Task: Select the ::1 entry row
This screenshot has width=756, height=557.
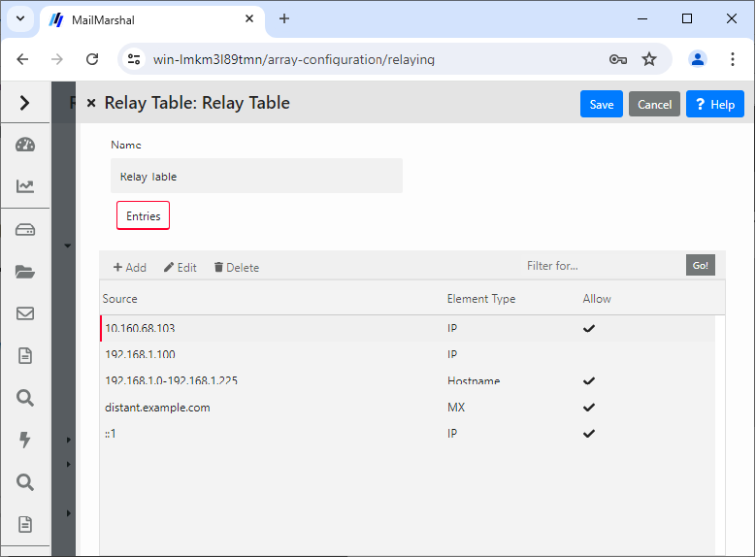Action: coord(408,434)
